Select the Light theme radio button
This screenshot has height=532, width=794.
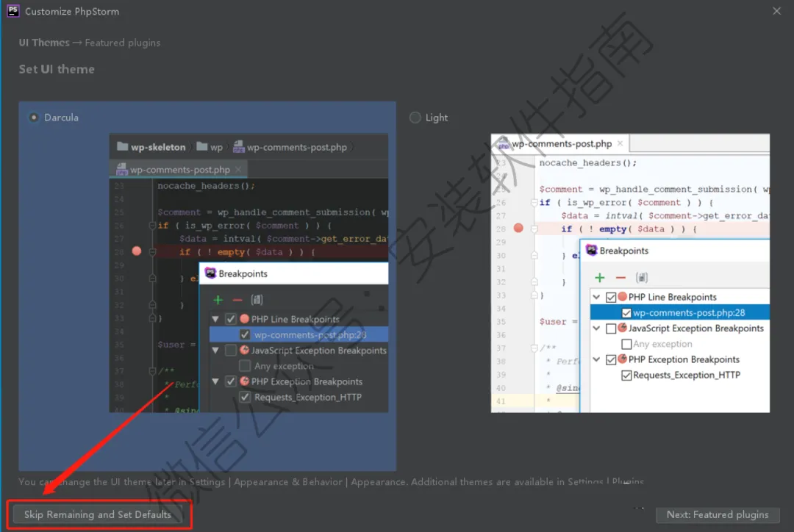coord(415,118)
